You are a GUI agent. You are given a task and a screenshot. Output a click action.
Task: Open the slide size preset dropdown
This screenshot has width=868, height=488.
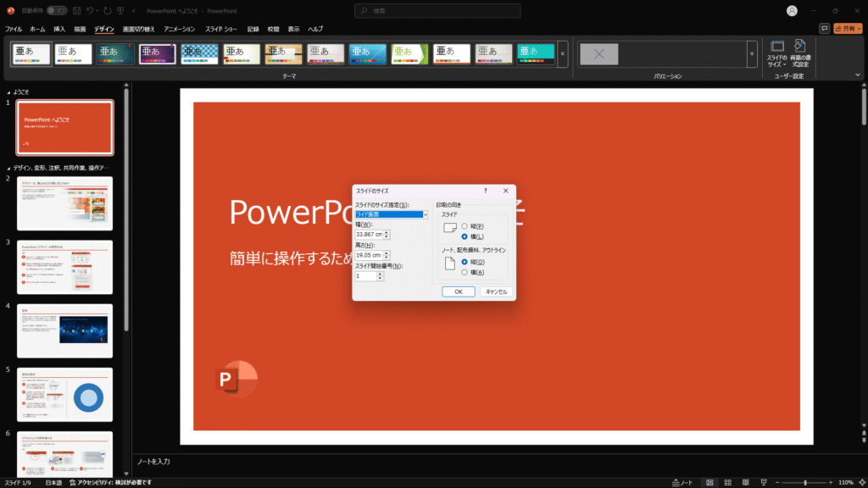pos(424,214)
